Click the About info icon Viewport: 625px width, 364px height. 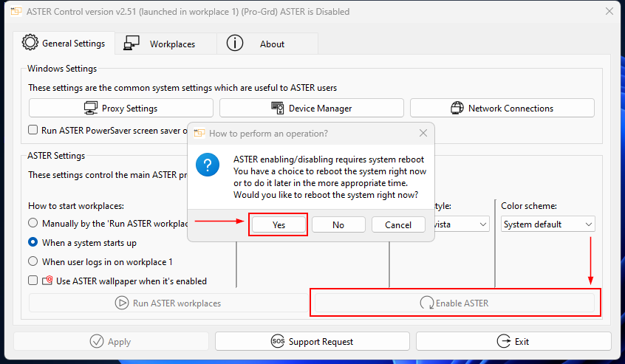tap(235, 44)
